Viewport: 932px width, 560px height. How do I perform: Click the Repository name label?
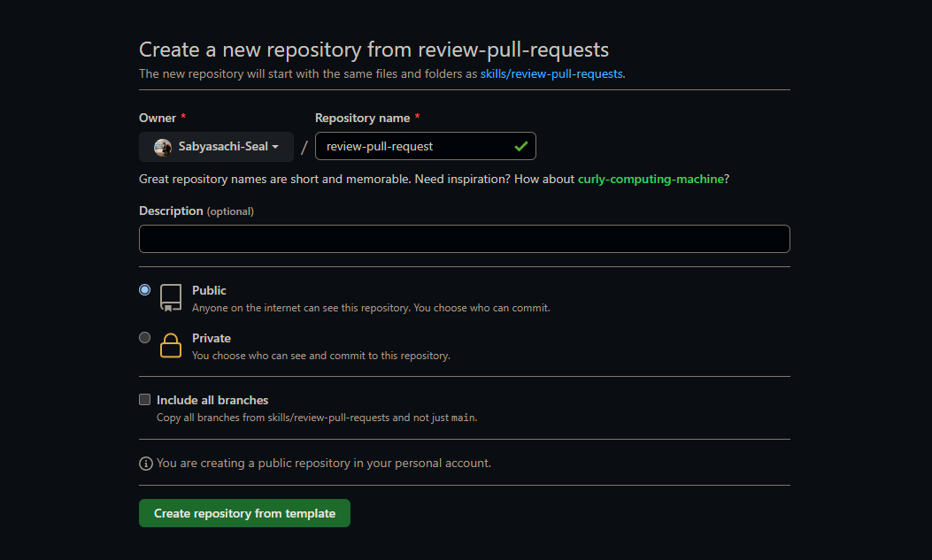pos(362,117)
